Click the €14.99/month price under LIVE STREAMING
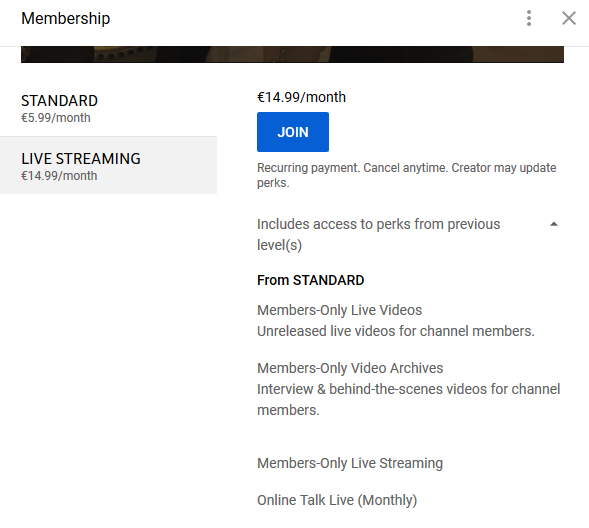The image size is (589, 528). [59, 176]
